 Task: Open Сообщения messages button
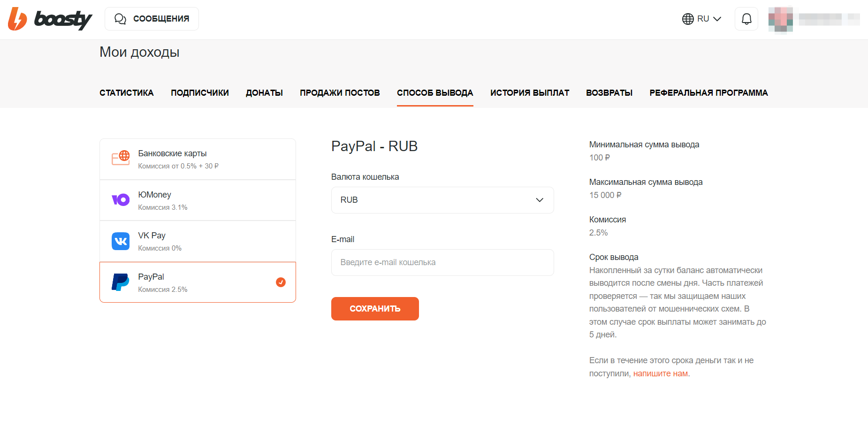pyautogui.click(x=152, y=19)
